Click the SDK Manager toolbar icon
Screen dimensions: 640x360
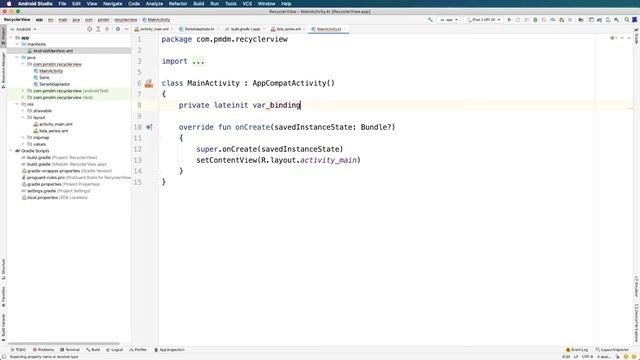(616, 20)
